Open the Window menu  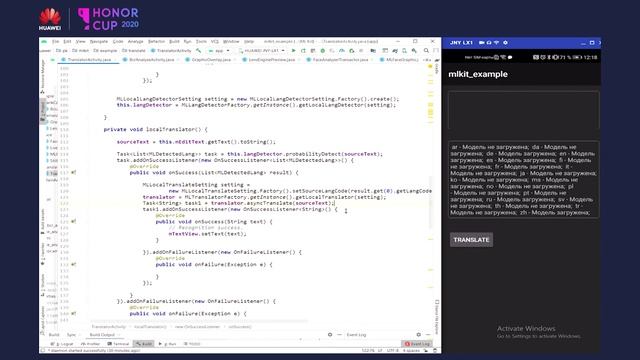(x=231, y=42)
